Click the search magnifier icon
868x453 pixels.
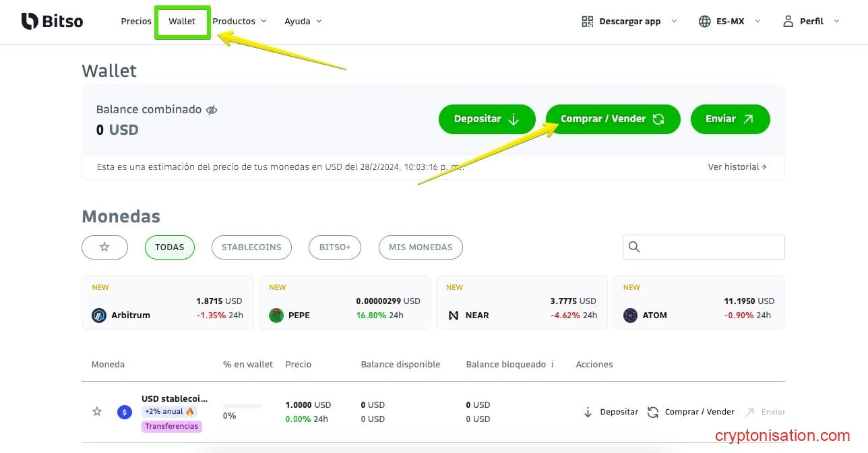click(x=634, y=247)
